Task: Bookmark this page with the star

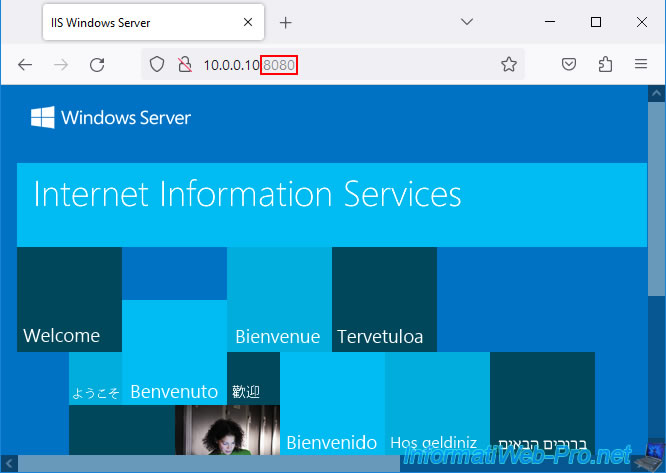Action: [508, 65]
